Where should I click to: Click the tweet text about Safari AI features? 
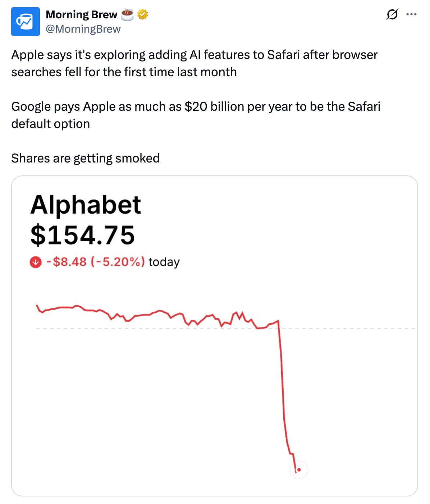[x=195, y=63]
